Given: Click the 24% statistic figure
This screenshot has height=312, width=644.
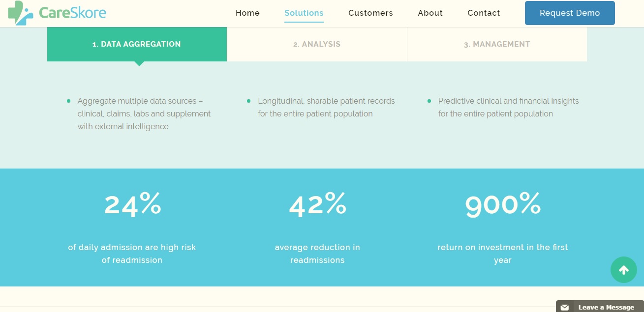Looking at the screenshot, I should point(132,204).
